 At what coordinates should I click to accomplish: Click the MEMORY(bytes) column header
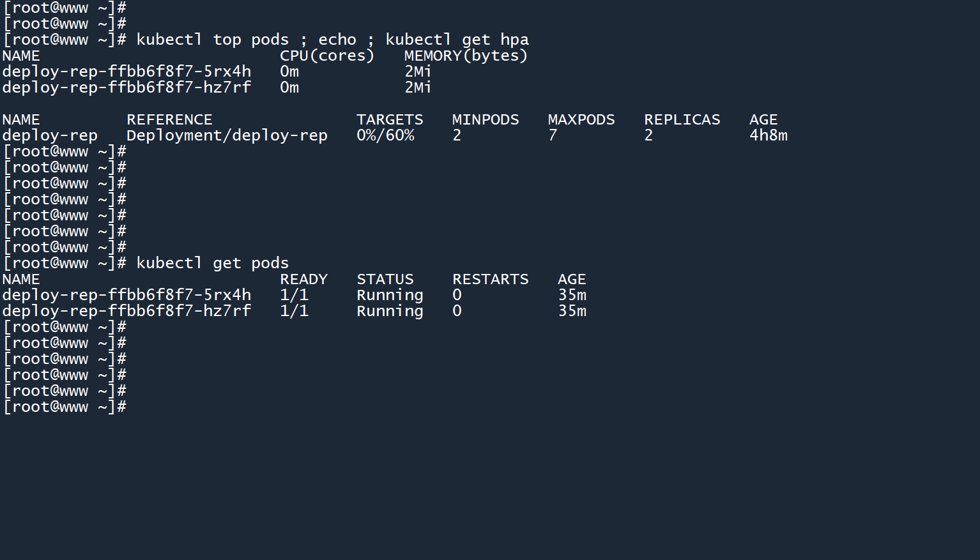click(x=466, y=56)
